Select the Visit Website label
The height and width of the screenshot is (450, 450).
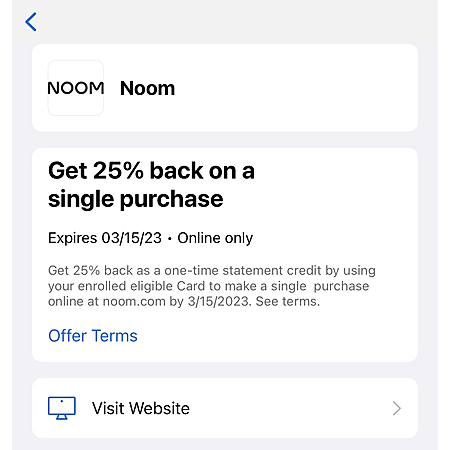coord(141,408)
